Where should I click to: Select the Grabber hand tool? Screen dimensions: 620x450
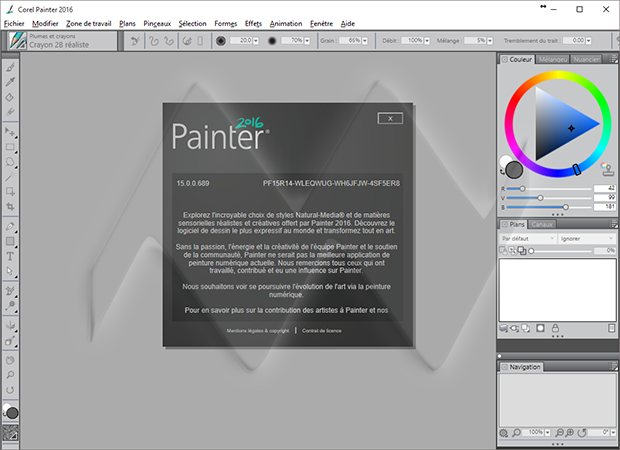click(x=10, y=360)
